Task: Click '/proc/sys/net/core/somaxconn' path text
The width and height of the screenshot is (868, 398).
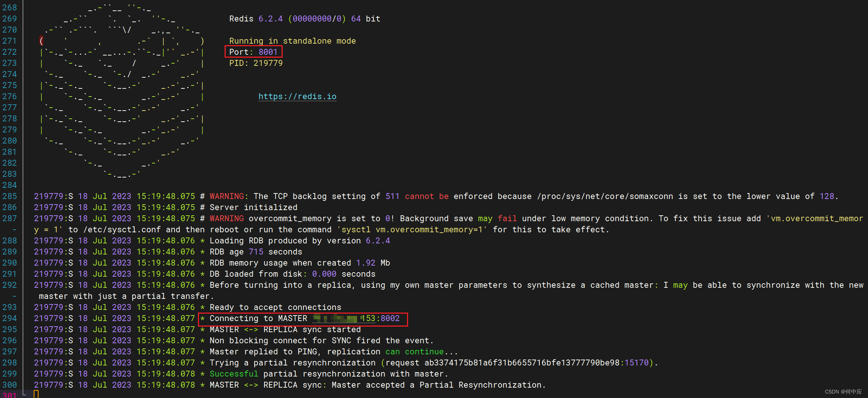Action: coord(605,196)
